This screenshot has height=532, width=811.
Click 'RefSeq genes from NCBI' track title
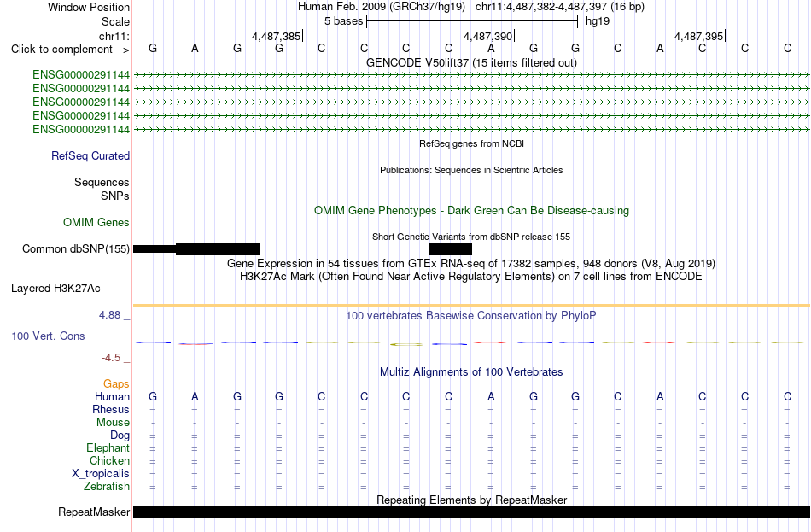click(471, 143)
